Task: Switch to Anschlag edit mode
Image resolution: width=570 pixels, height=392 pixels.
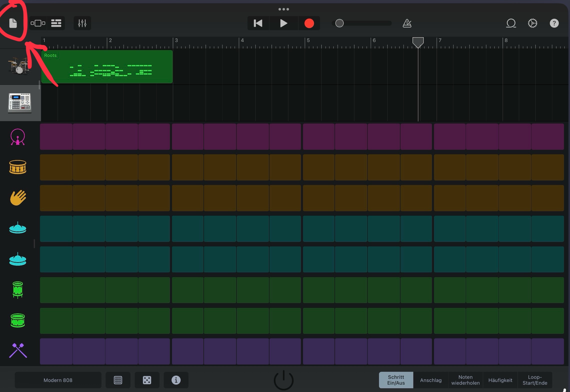Action: (431, 380)
